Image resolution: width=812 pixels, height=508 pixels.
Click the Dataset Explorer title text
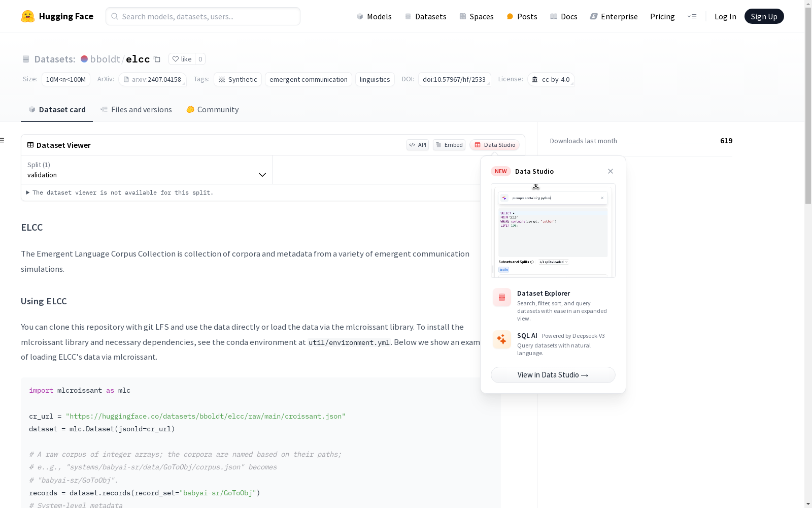(x=544, y=293)
